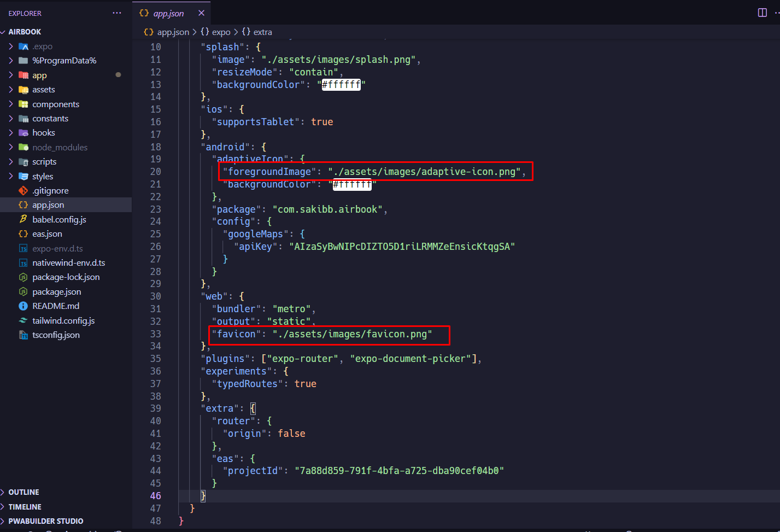780x532 pixels.
Task: Click the babel.config.js Babel icon
Action: click(24, 219)
